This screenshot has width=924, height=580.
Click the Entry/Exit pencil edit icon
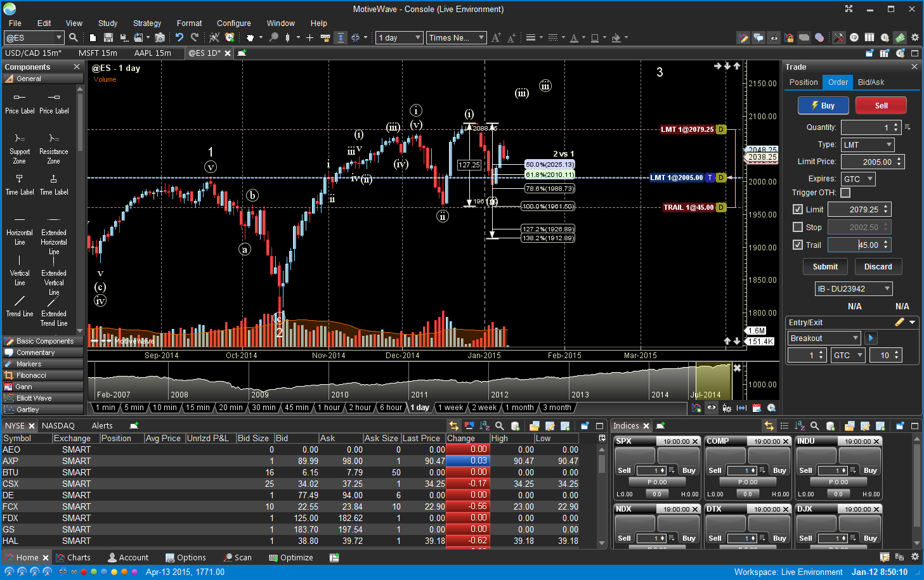point(899,322)
